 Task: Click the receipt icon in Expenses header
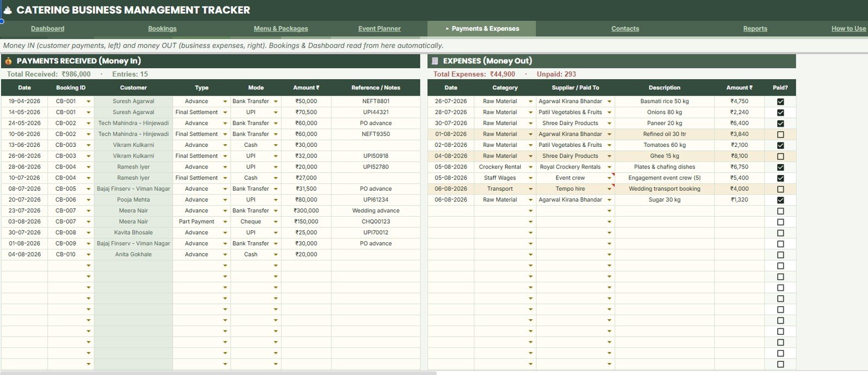(x=435, y=61)
